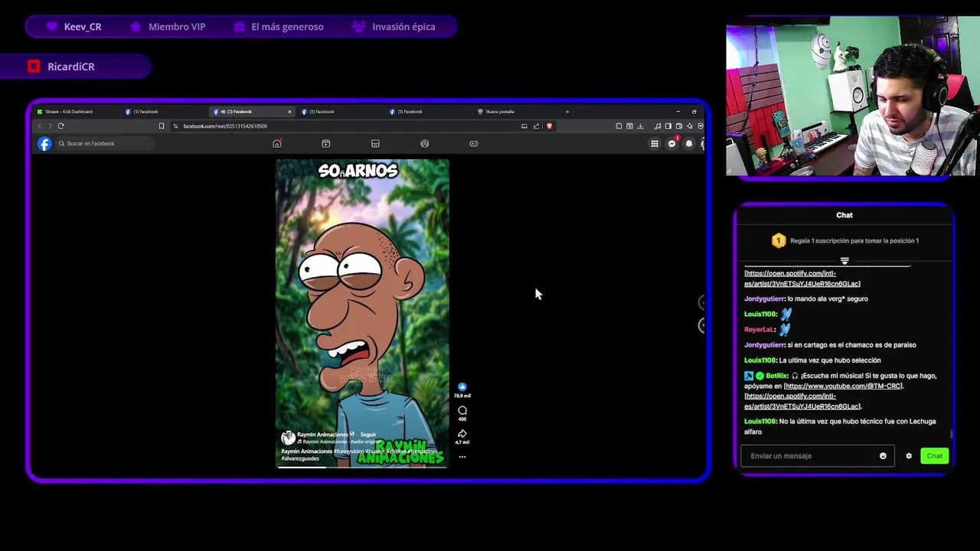Screen dimensions: 980x551
Task: Open browser downloads icon
Action: [640, 126]
